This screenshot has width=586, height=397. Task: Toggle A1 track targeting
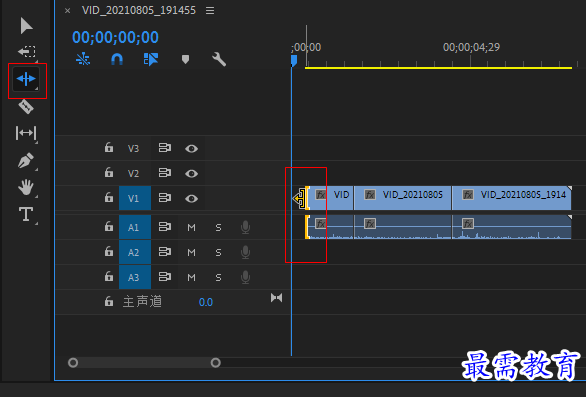pyautogui.click(x=135, y=227)
